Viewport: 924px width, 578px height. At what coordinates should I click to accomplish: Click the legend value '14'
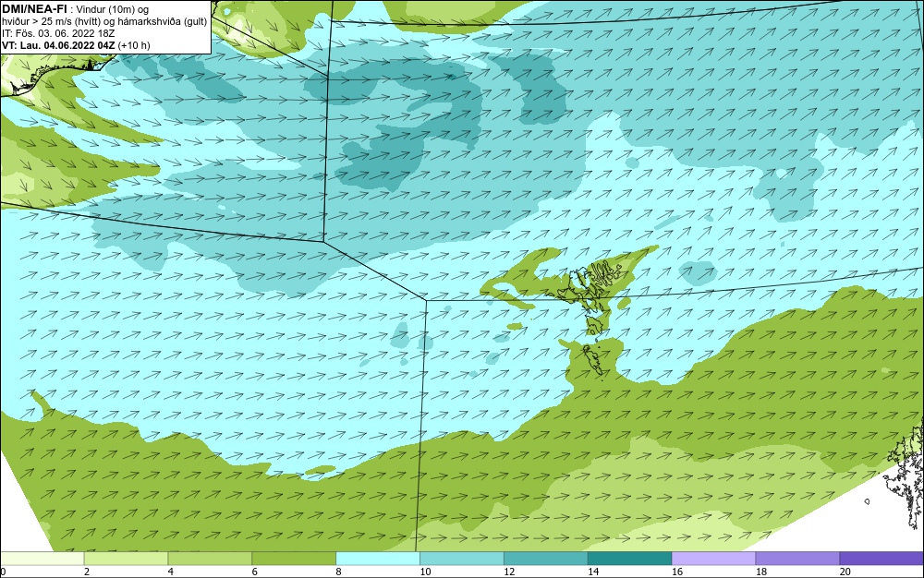593,572
